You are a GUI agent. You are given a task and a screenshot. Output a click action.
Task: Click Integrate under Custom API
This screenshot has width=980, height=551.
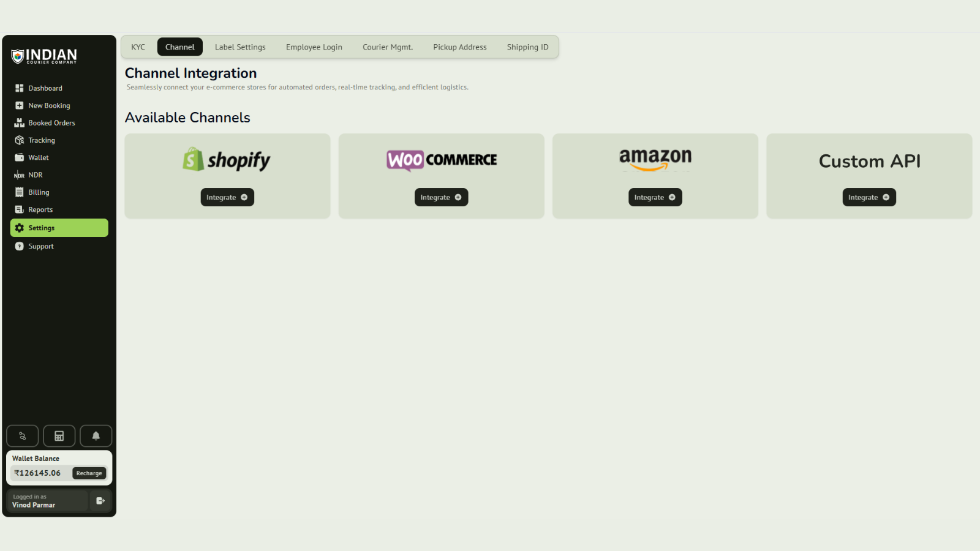pos(869,197)
